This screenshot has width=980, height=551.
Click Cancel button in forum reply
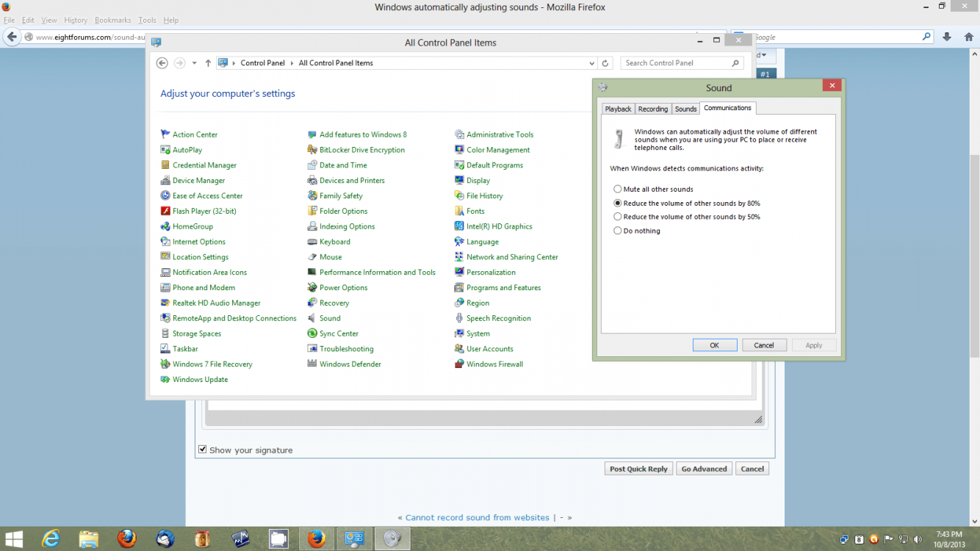[x=752, y=469]
